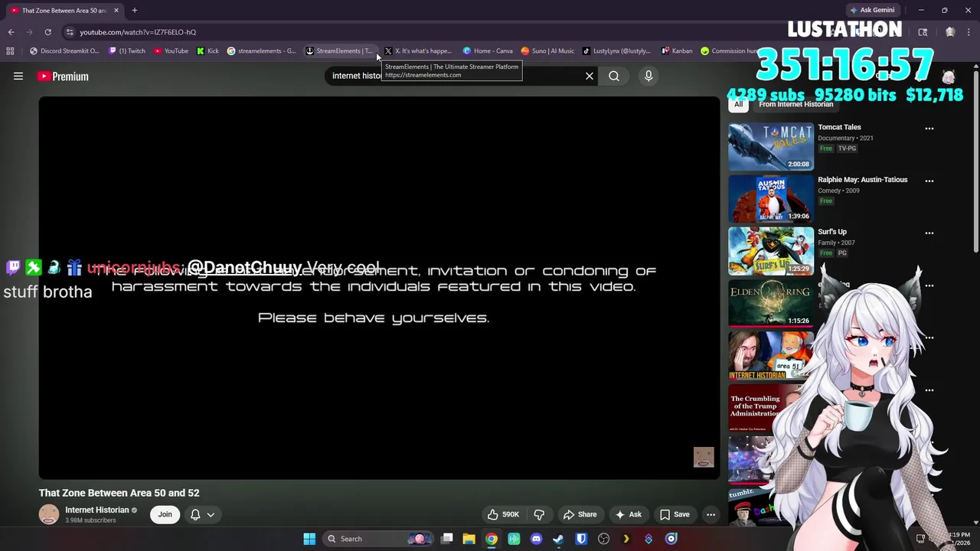Open Surf's Up movie thumbnail
The image size is (980, 551).
[x=771, y=250]
